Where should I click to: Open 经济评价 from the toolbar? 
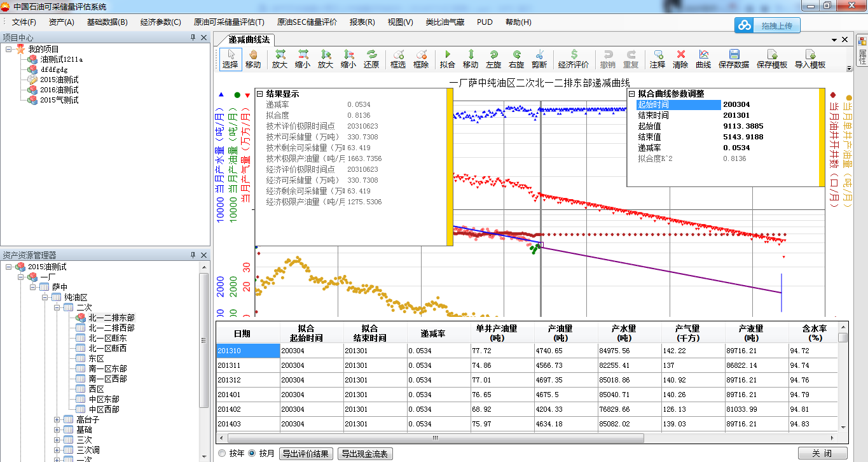coord(573,59)
